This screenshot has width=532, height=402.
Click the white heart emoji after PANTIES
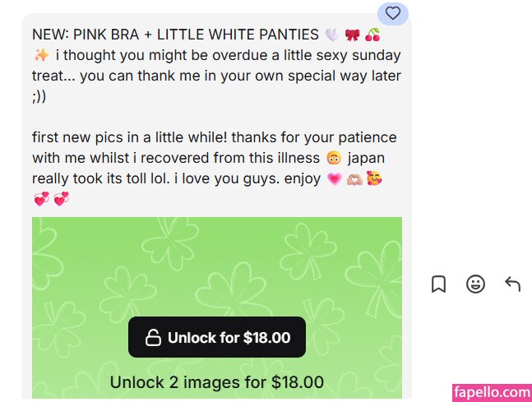[331, 35]
